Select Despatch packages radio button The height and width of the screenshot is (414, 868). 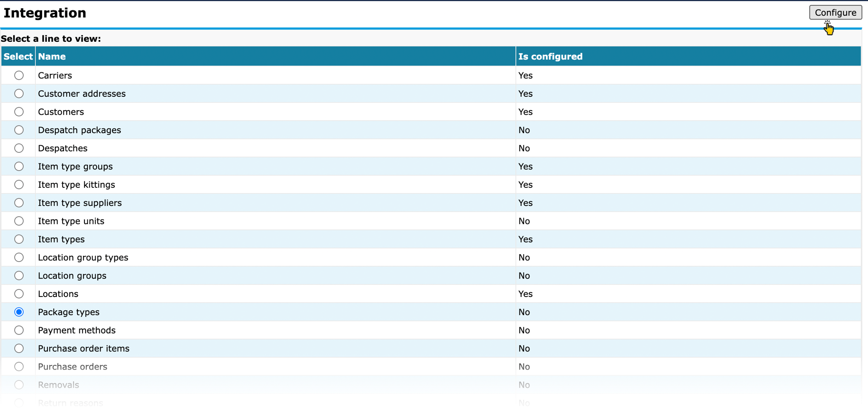(x=19, y=130)
